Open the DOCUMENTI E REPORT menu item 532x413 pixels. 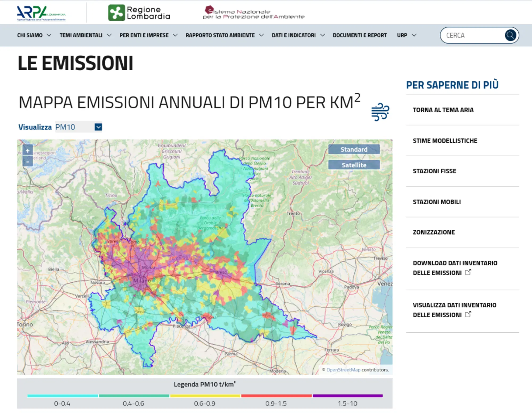pos(360,35)
